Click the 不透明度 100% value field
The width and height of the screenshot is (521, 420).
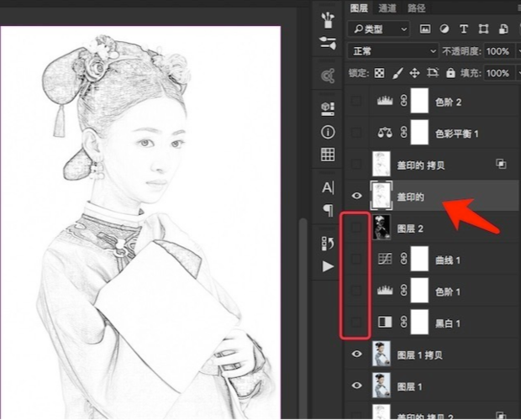click(498, 51)
